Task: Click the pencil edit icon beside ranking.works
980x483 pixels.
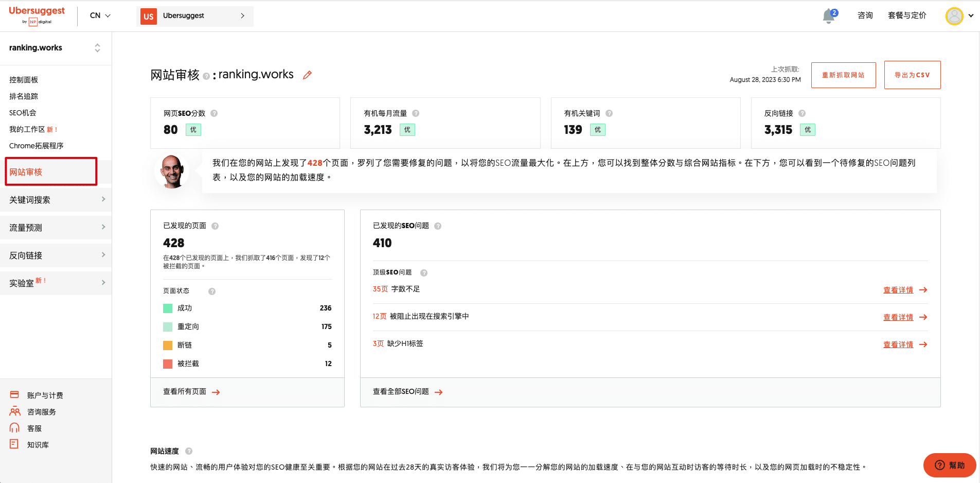Action: tap(307, 75)
